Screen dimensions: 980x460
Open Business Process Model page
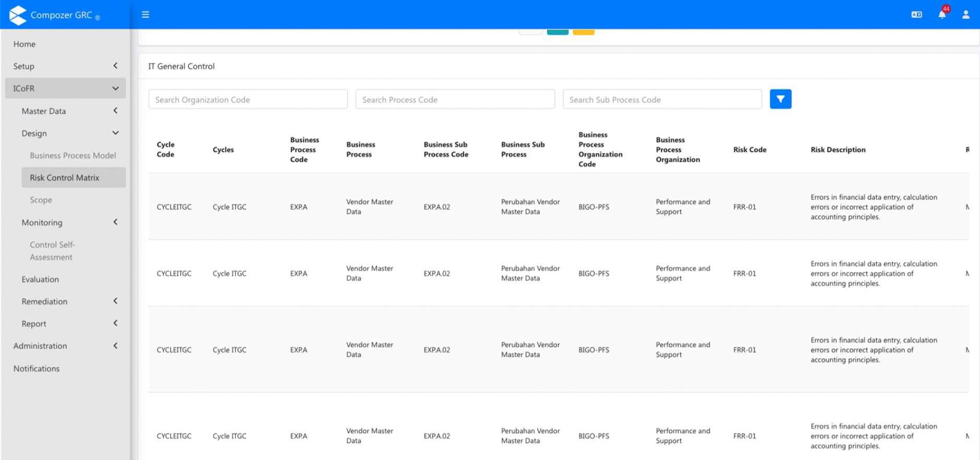pos(73,155)
